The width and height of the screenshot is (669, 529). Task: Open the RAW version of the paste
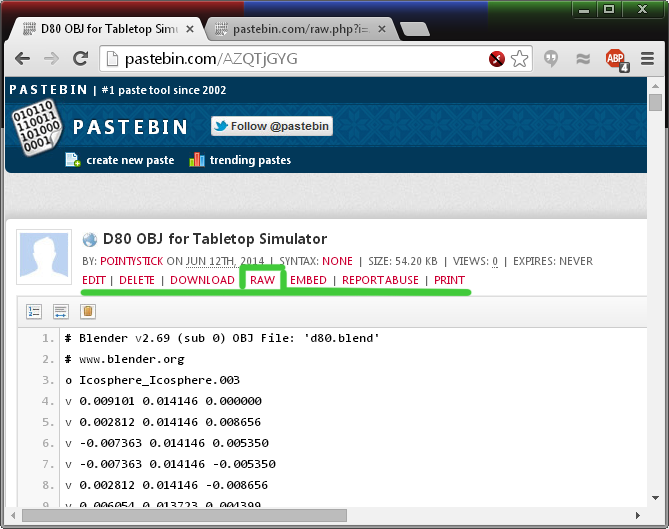tap(262, 280)
